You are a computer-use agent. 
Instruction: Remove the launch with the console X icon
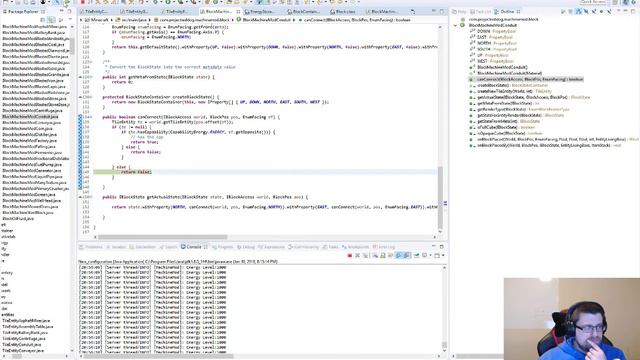358,256
